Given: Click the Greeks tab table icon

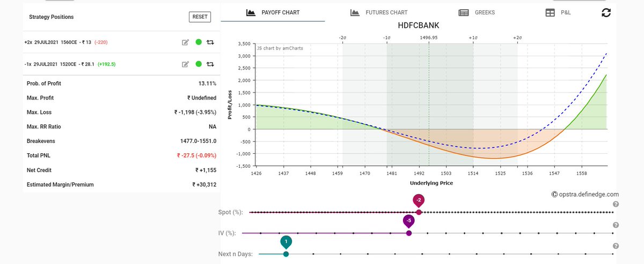Looking at the screenshot, I should tap(464, 12).
